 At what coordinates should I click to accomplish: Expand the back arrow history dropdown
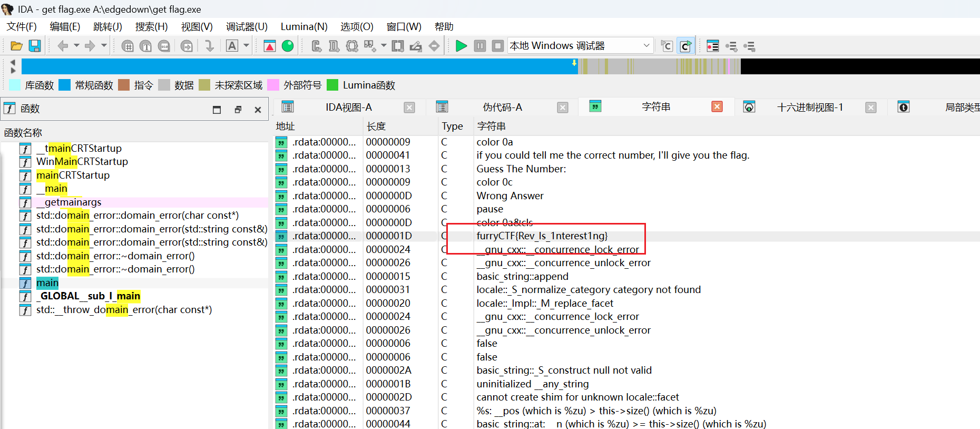pyautogui.click(x=76, y=46)
